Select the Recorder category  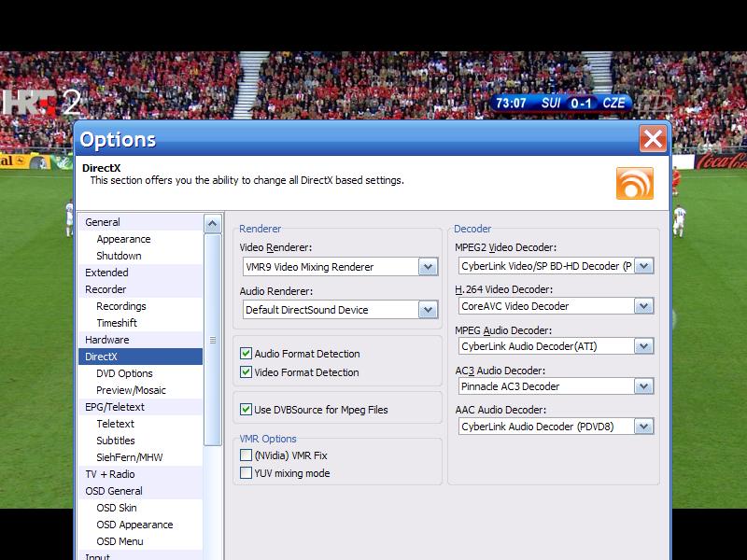click(x=141, y=289)
